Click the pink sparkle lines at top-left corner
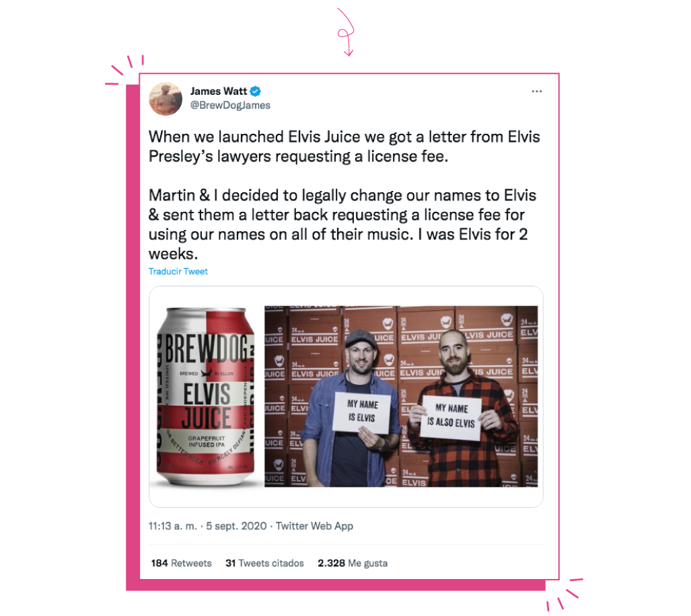Viewport: 691px width, 616px height. click(124, 69)
